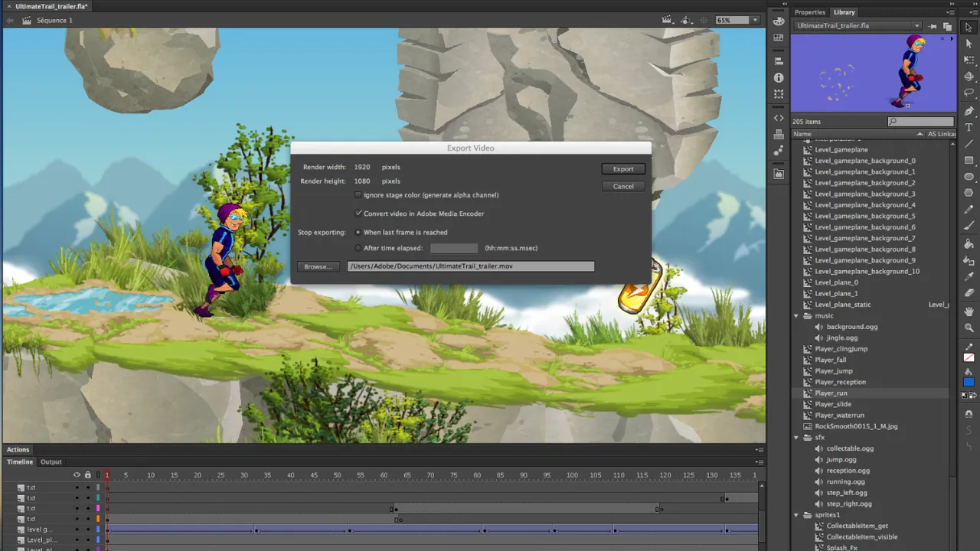The height and width of the screenshot is (551, 980).
Task: Select the Eyedropper tool
Action: coord(969,276)
